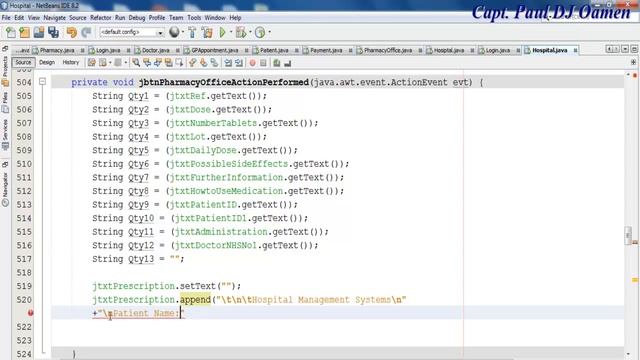Image resolution: width=640 pixels, height=360 pixels.
Task: Expand the globe browser dropdown arrow
Action: point(183,32)
